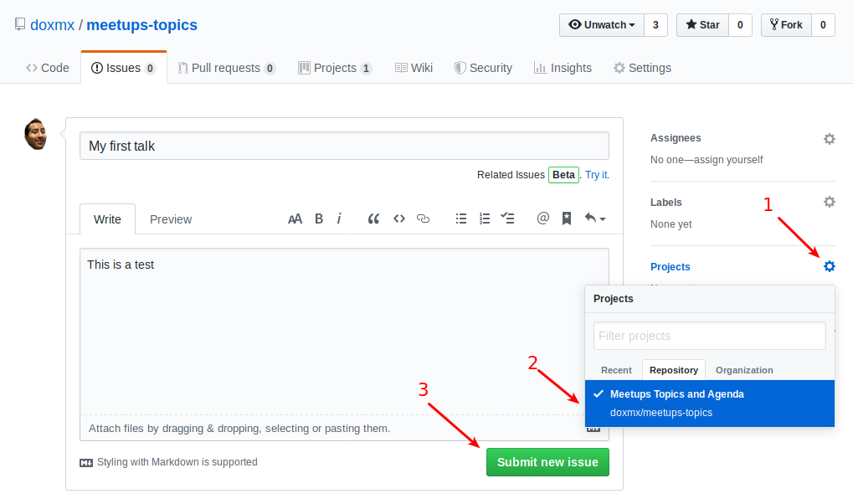Star the repository
The image size is (853, 504).
(702, 25)
